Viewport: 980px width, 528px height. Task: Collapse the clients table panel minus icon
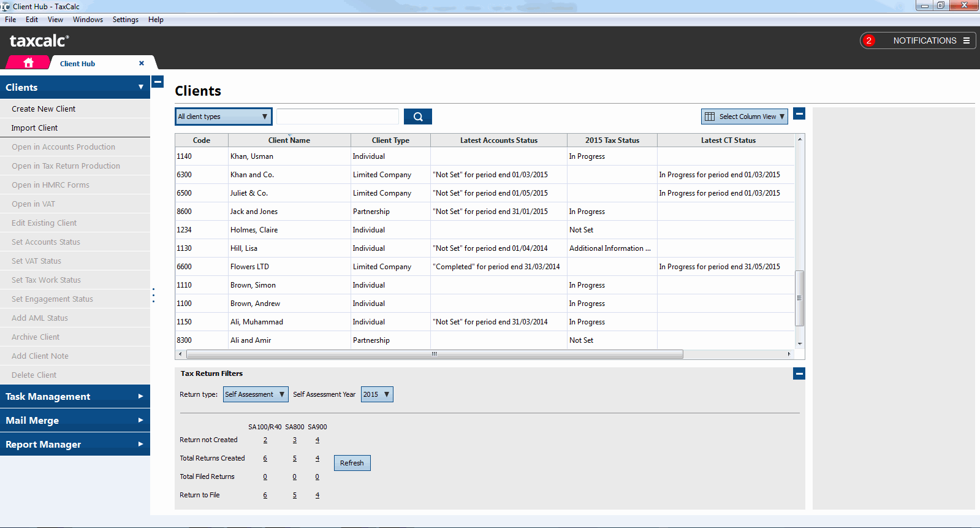click(x=799, y=113)
